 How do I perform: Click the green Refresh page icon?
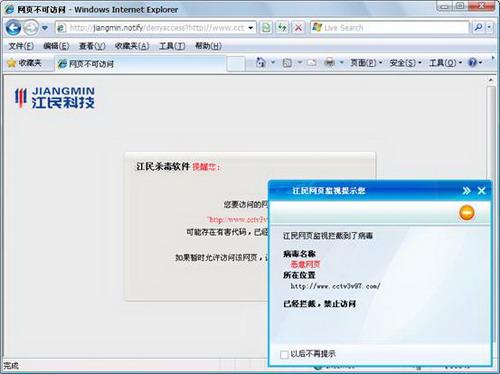tap(282, 28)
